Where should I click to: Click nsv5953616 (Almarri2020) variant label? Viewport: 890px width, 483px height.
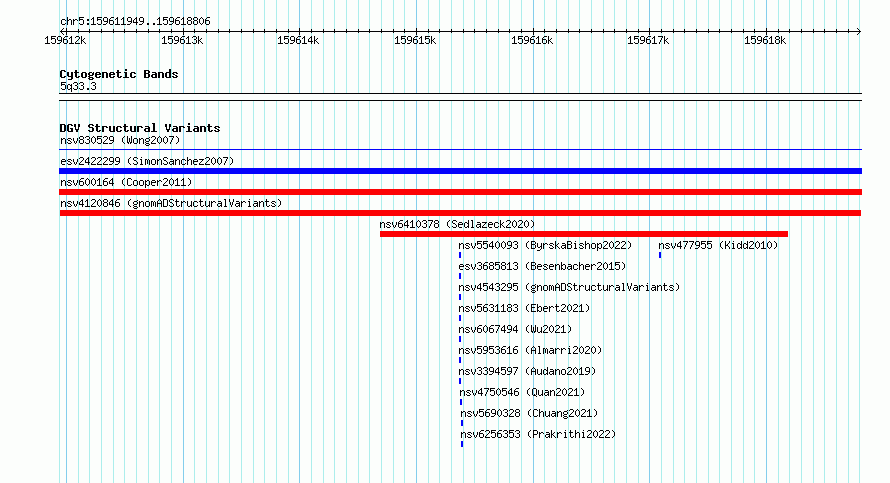(x=530, y=350)
